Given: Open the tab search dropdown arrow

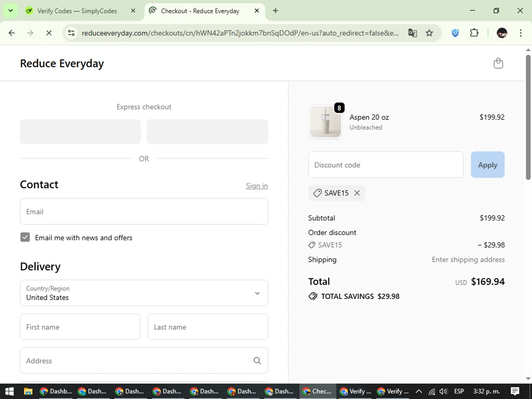Looking at the screenshot, I should coord(11,11).
